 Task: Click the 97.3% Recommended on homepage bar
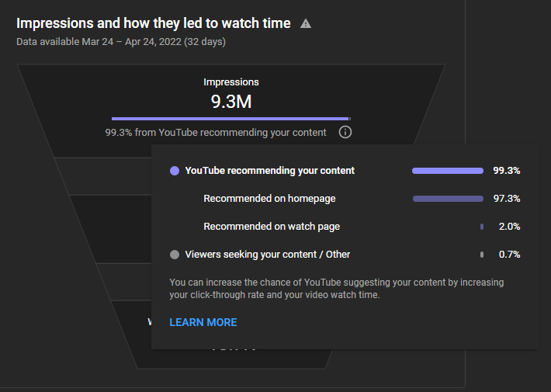click(x=448, y=199)
